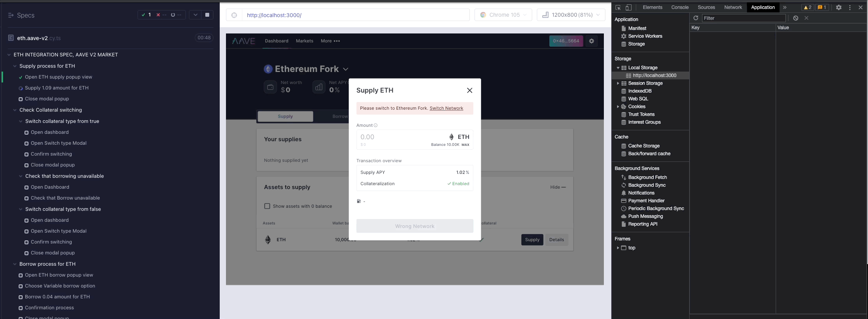The height and width of the screenshot is (319, 868).
Task: Open Payment Handler item
Action: 646,201
